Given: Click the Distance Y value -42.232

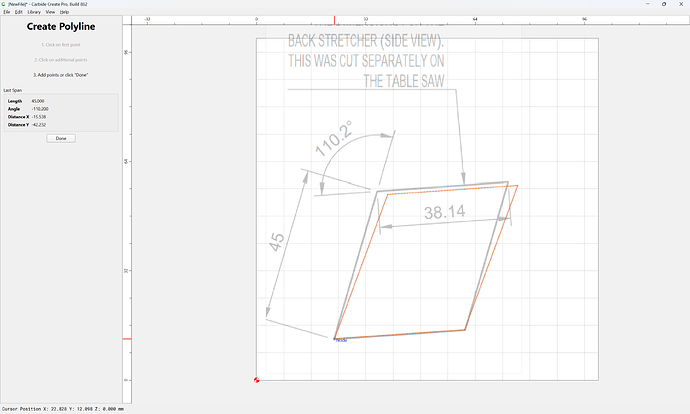Looking at the screenshot, I should pyautogui.click(x=39, y=125).
